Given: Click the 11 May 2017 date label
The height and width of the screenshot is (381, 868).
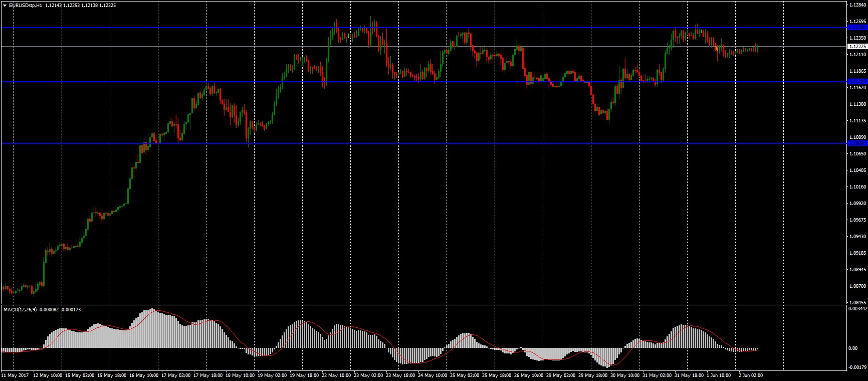Looking at the screenshot, I should point(15,375).
